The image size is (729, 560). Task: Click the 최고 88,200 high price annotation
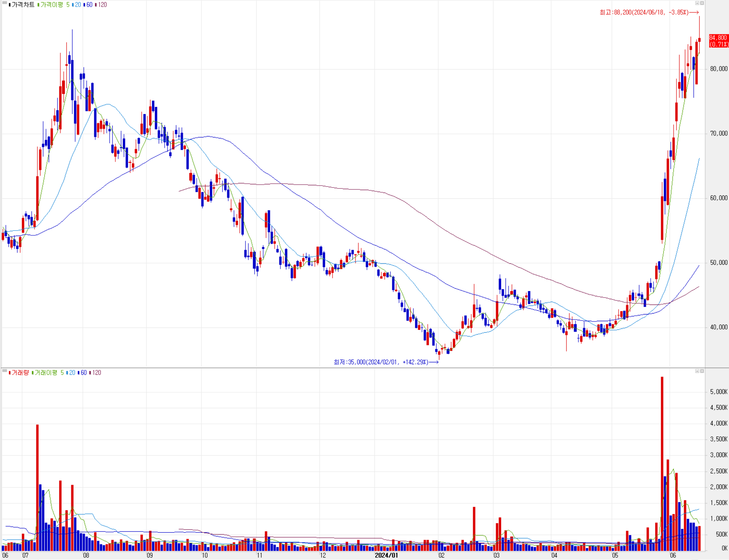[644, 12]
